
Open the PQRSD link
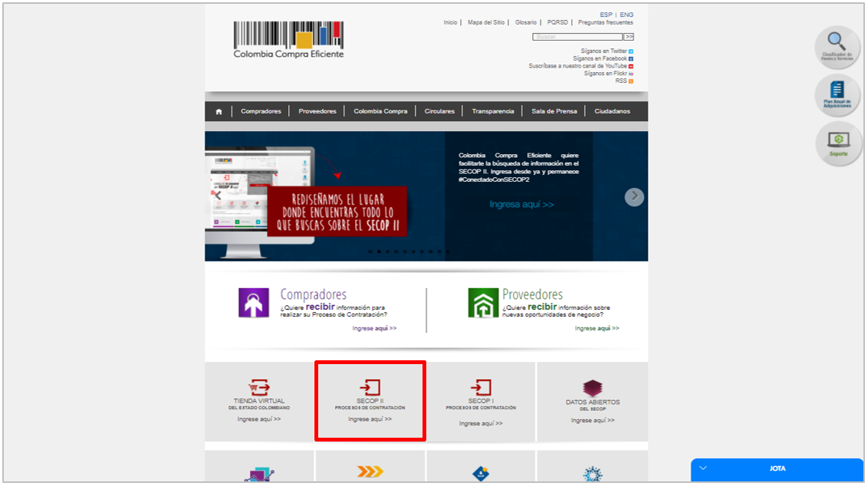pyautogui.click(x=557, y=23)
